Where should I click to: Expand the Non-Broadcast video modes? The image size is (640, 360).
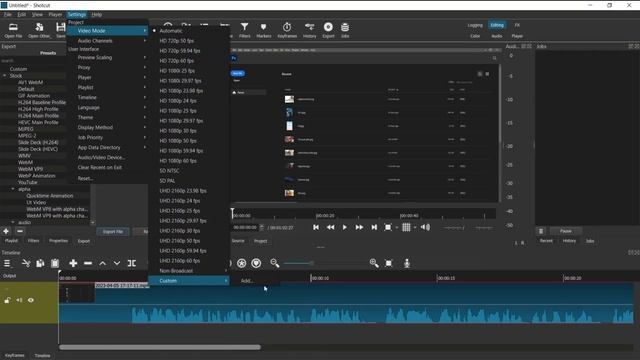click(x=188, y=271)
